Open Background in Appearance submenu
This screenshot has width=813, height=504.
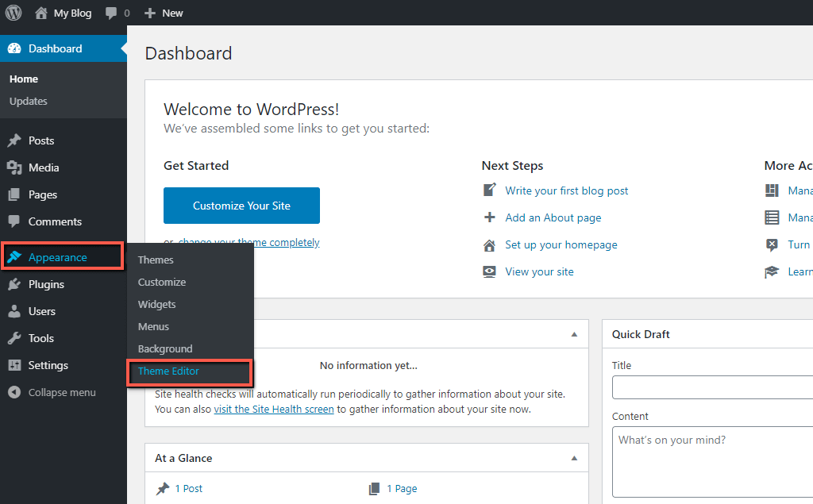(165, 349)
